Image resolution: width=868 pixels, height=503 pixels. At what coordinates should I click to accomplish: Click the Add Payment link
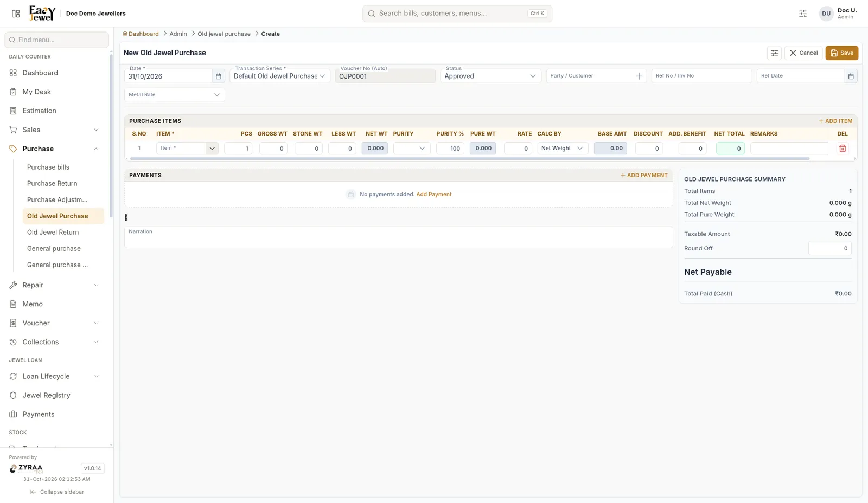pos(434,194)
